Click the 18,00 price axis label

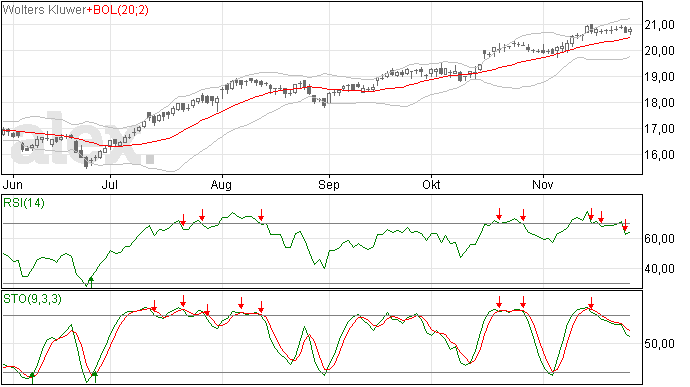click(659, 103)
